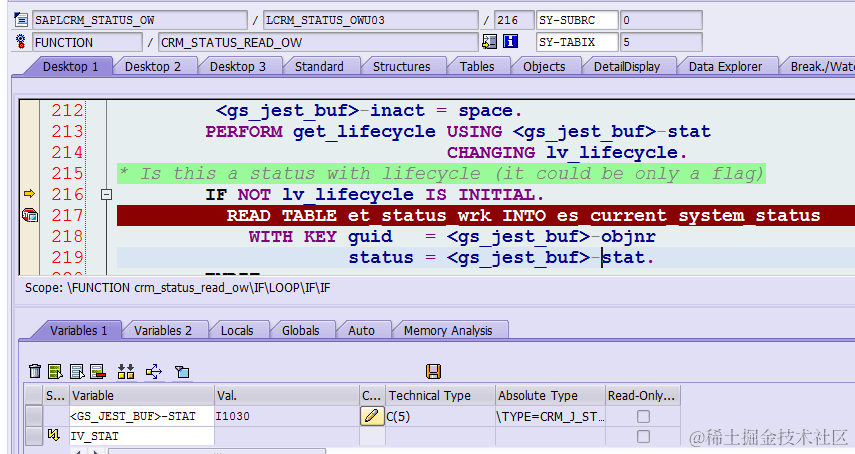Select the Variables 1 tab

pyautogui.click(x=79, y=330)
